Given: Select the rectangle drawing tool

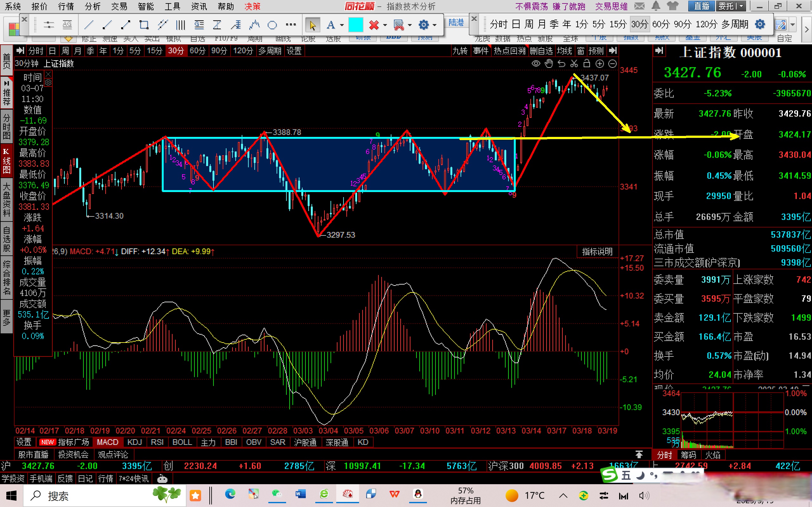Looking at the screenshot, I should coord(144,24).
